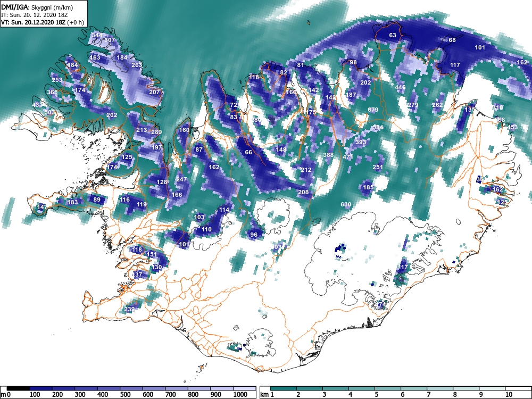
Task: Select the '446' map value
Action: tap(401, 87)
